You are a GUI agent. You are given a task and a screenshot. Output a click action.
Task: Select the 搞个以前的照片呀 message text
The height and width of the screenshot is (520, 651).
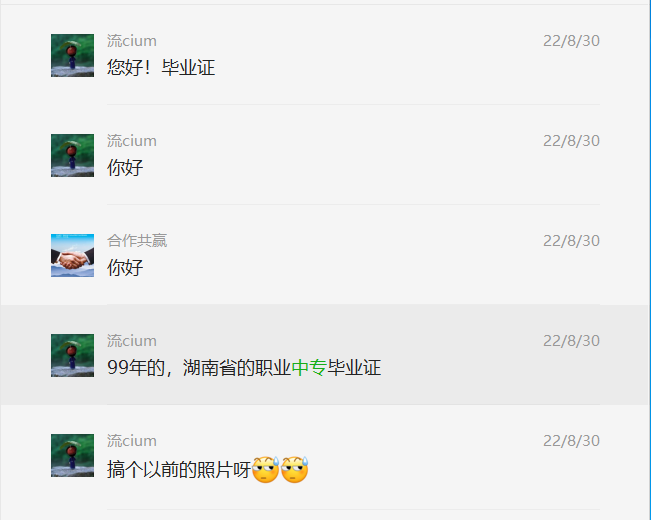(x=179, y=470)
